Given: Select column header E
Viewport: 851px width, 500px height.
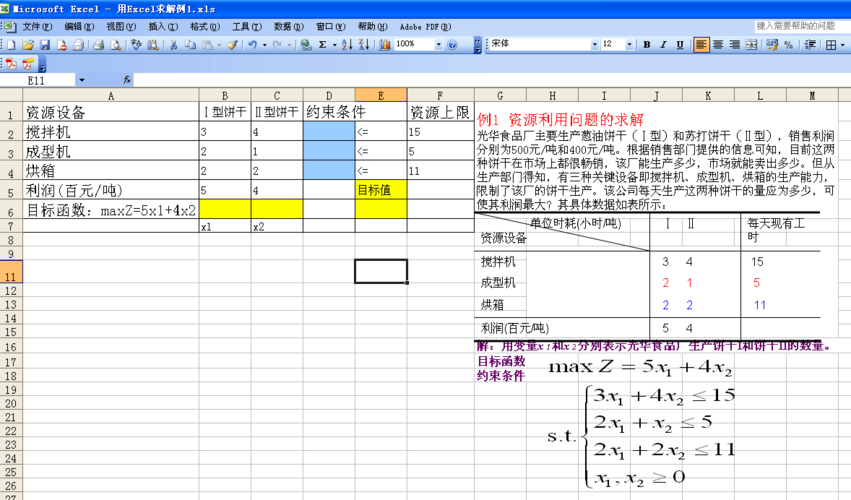Looking at the screenshot, I should point(381,95).
